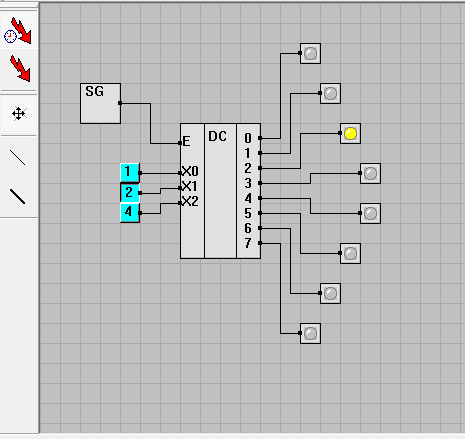Start timed simulation with clock arrow icon
Screen dimensions: 465x439
click(18, 31)
